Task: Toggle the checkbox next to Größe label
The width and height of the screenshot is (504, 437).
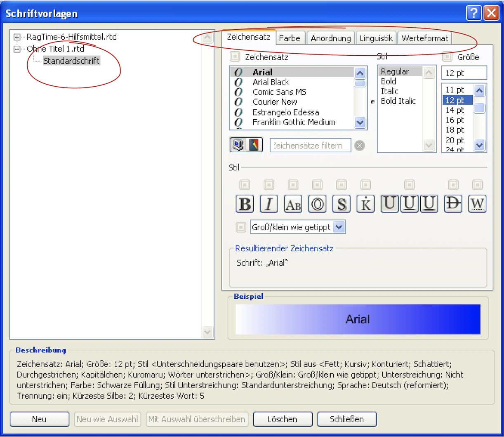Action: (447, 57)
